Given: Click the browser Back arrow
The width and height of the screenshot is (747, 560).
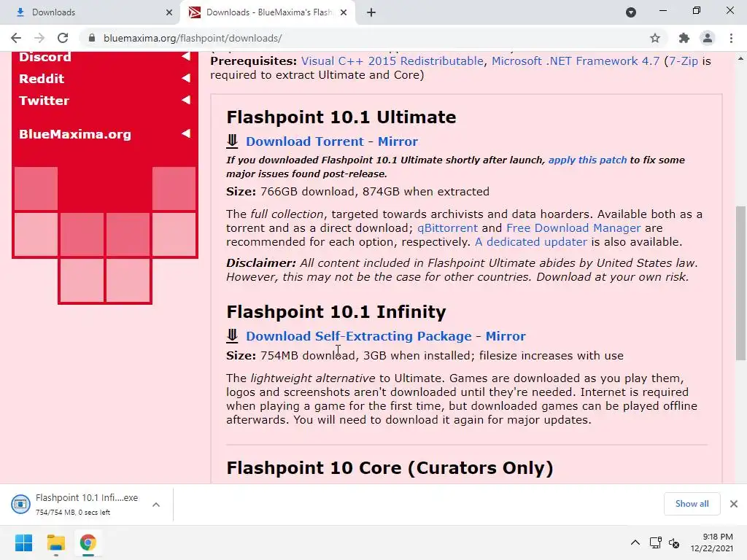Looking at the screenshot, I should click(x=16, y=38).
